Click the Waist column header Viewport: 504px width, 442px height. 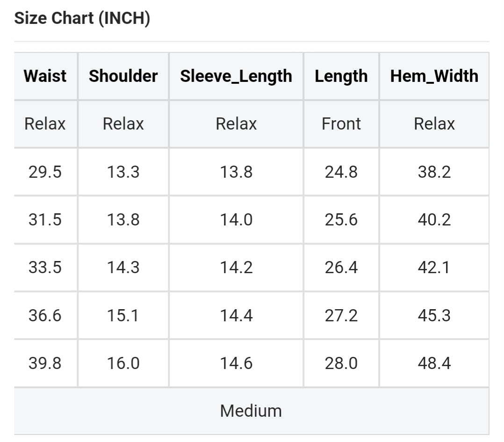45,76
